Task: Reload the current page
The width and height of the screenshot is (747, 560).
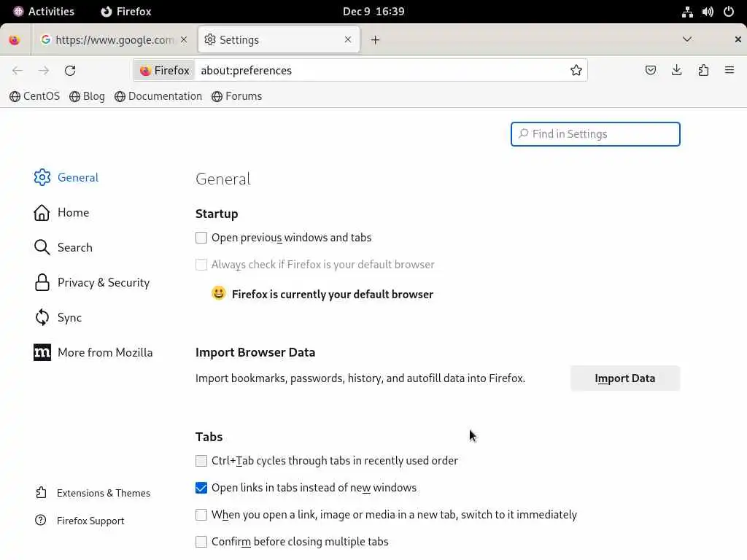Action: [70, 70]
